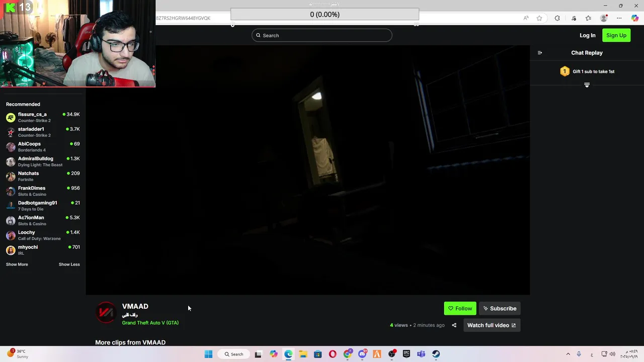Screen dimensions: 644x362
Task: Open Microsoft Teams from the taskbar
Action: (421, 354)
